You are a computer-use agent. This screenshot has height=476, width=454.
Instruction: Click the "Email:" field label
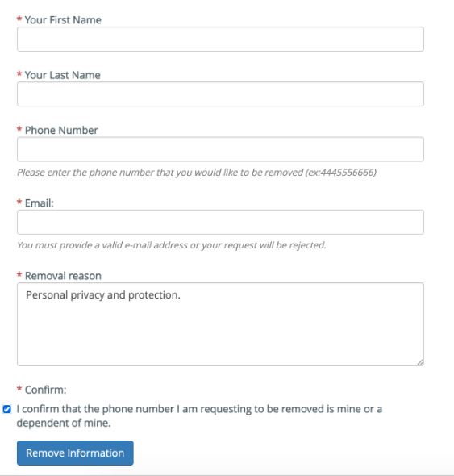[x=40, y=203]
